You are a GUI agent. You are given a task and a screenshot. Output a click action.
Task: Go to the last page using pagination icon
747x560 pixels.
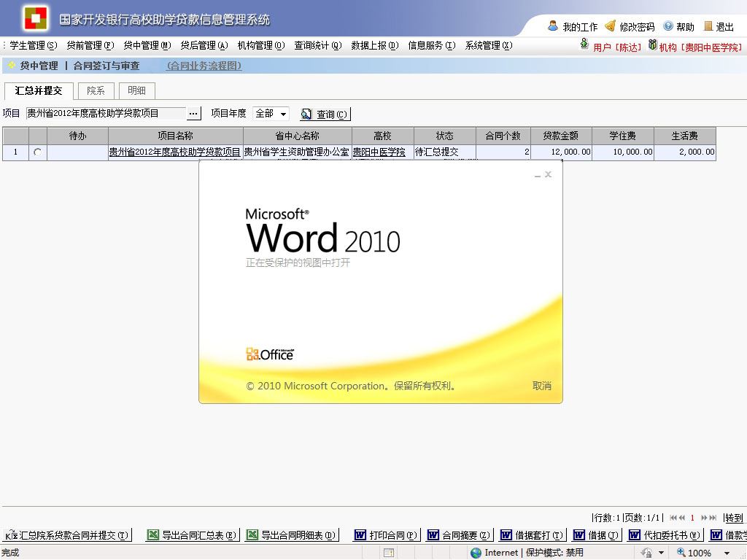(x=713, y=518)
